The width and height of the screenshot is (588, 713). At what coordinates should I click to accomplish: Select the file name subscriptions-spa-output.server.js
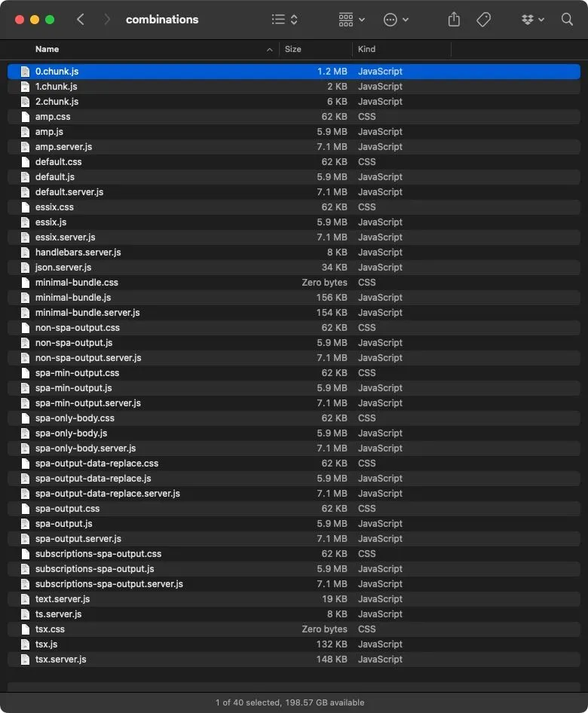click(109, 584)
